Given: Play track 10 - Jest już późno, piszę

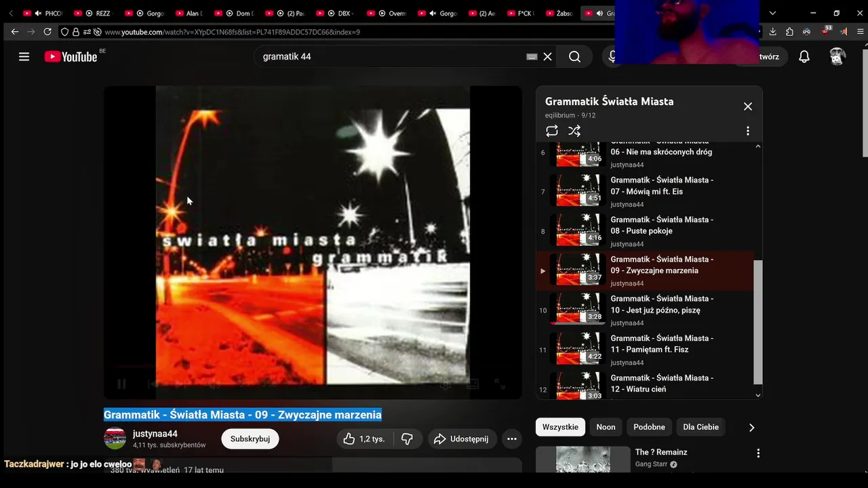Looking at the screenshot, I should (645, 310).
